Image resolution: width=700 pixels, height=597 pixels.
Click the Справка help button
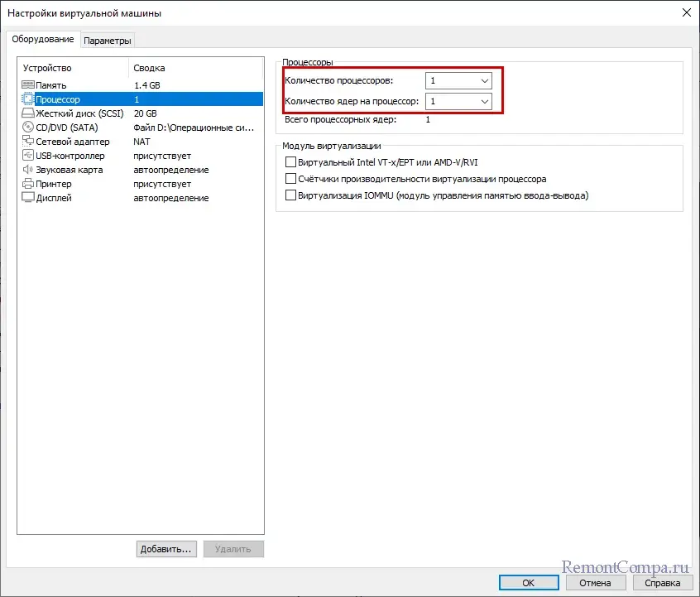[662, 583]
